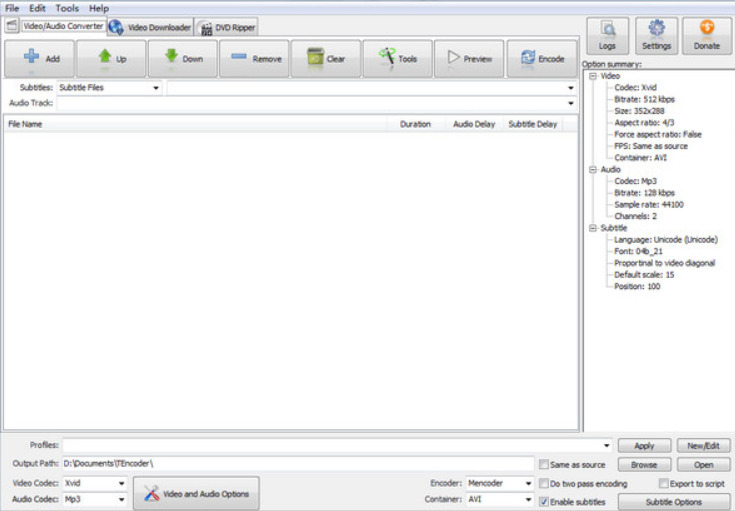Open the Edit menu

(x=37, y=8)
